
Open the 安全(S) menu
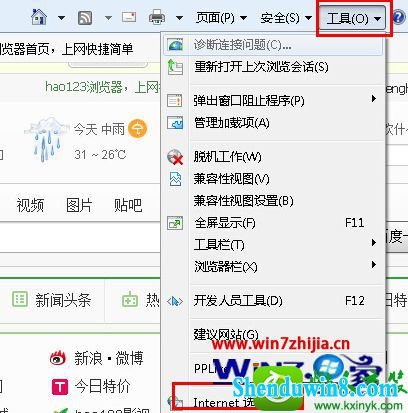click(286, 17)
